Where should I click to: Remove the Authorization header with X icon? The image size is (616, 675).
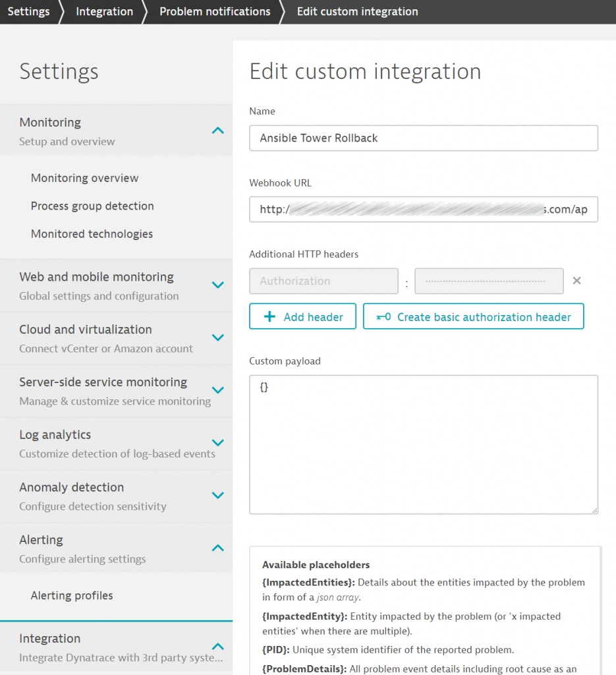[576, 281]
